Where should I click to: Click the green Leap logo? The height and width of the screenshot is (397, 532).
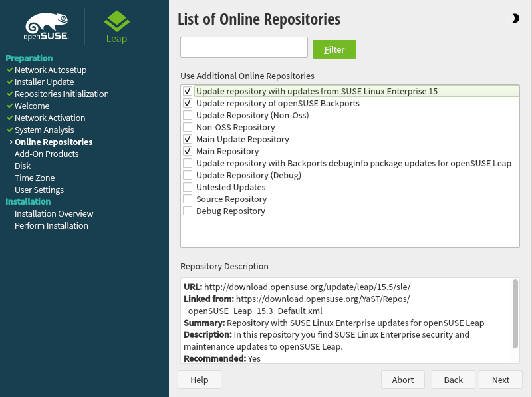[x=116, y=26]
